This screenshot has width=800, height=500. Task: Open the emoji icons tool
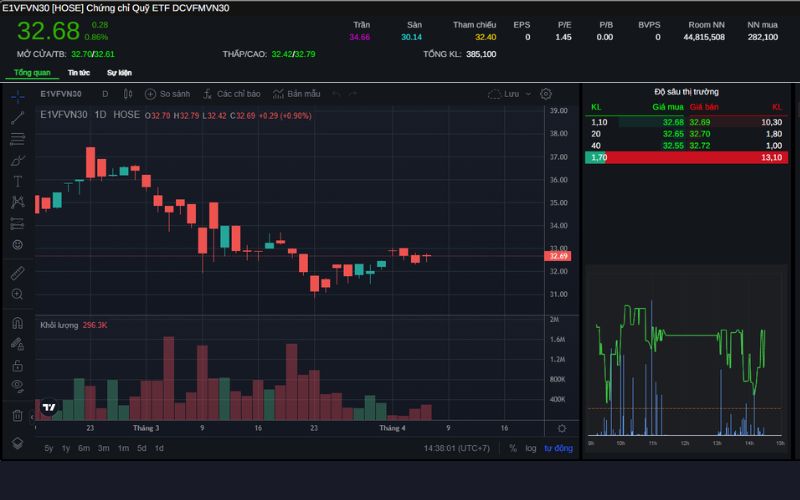17,245
